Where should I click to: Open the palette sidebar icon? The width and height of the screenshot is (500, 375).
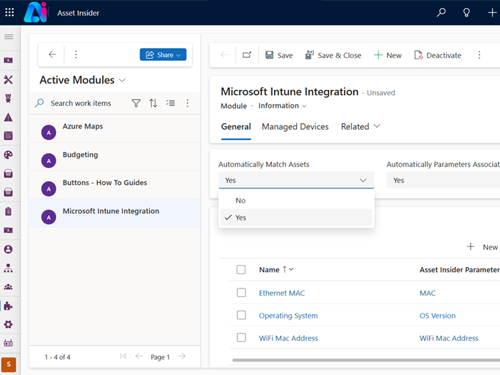[8, 155]
